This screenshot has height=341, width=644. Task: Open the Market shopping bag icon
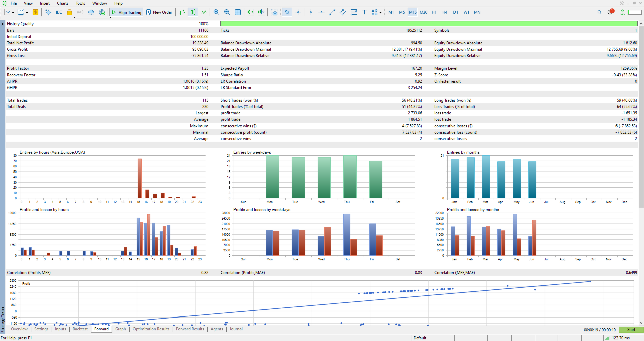pos(69,12)
